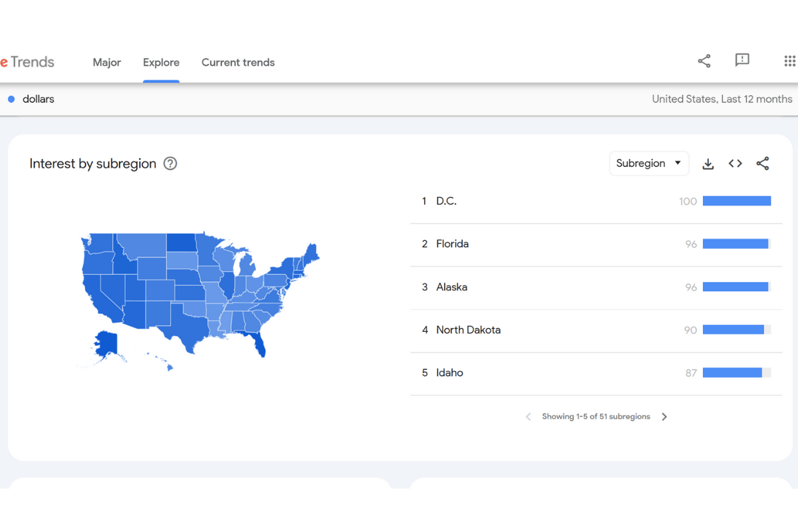Click the share icon in subregion panel
Viewport: 798px width, 532px height.
pos(763,163)
